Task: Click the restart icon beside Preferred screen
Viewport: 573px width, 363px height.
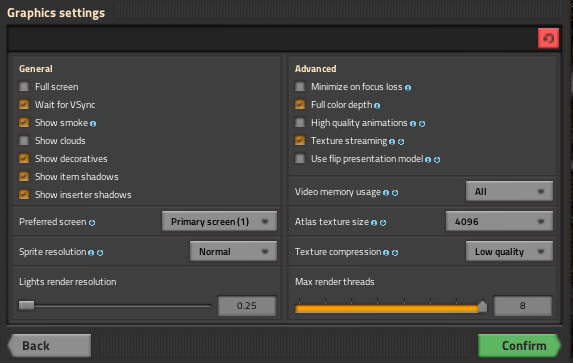Action: [x=92, y=223]
